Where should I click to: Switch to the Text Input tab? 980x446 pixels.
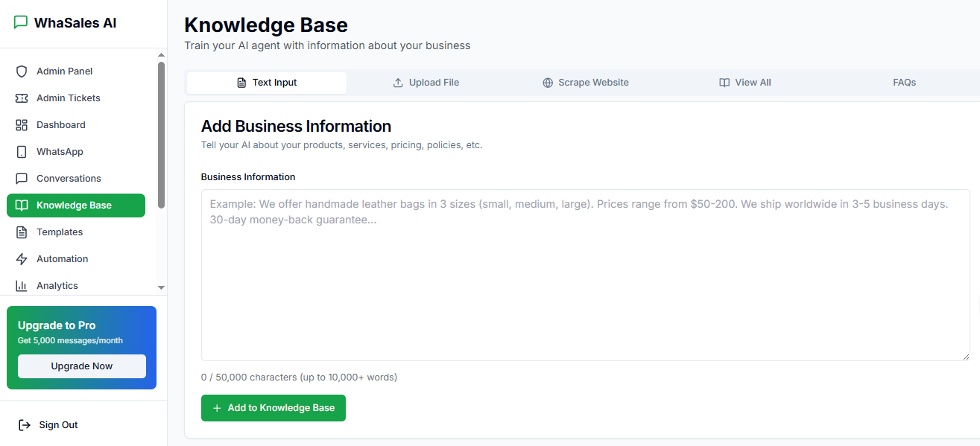266,82
